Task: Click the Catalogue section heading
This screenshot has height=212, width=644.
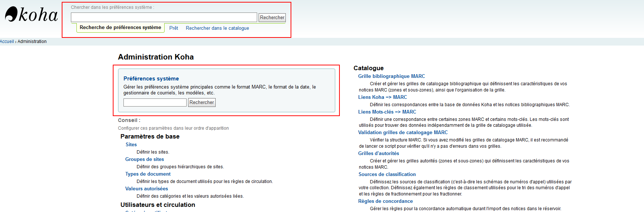Action: [368, 68]
